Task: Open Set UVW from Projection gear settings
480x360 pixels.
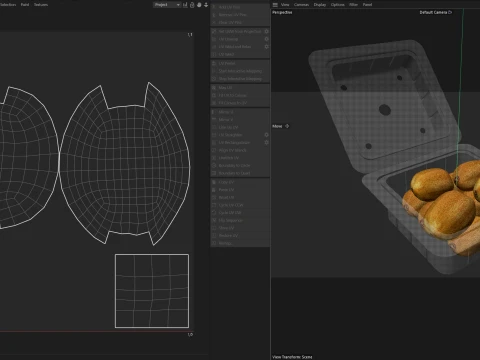Action: (x=266, y=31)
